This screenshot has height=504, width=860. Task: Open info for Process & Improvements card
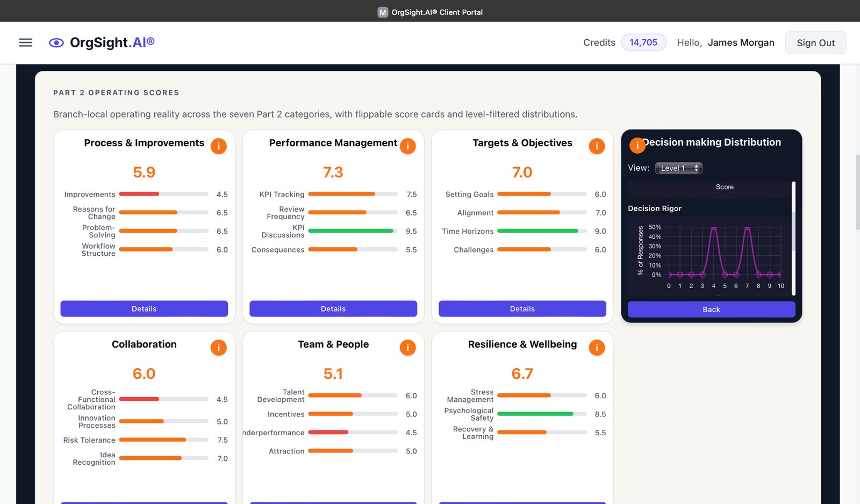point(219,146)
